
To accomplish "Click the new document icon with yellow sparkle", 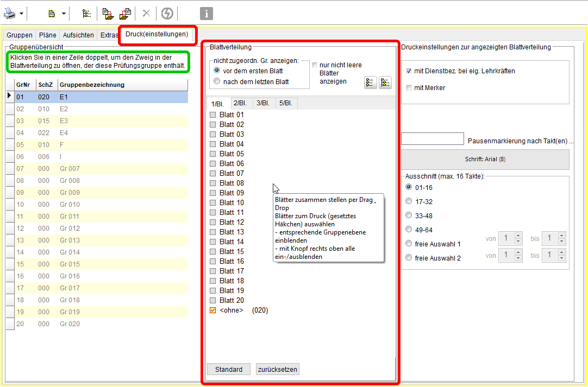I will [52, 13].
